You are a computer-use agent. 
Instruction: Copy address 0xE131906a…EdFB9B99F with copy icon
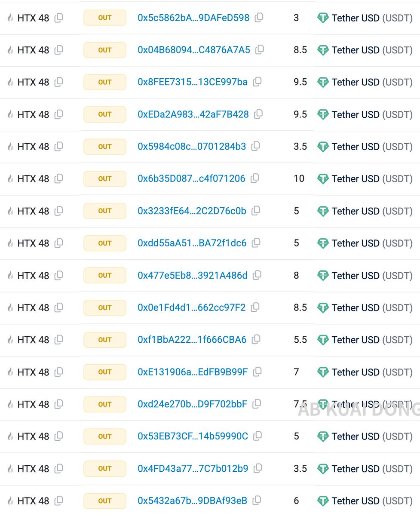pyautogui.click(x=258, y=372)
